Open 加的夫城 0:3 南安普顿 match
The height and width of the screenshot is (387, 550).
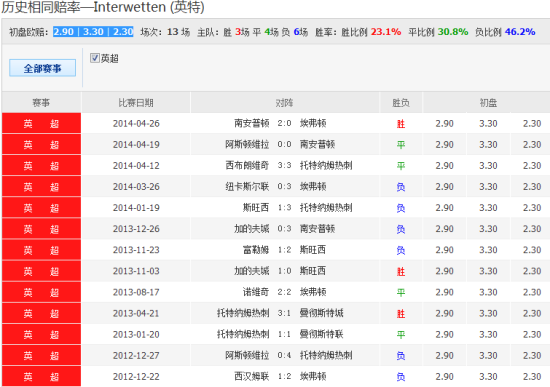tap(284, 229)
